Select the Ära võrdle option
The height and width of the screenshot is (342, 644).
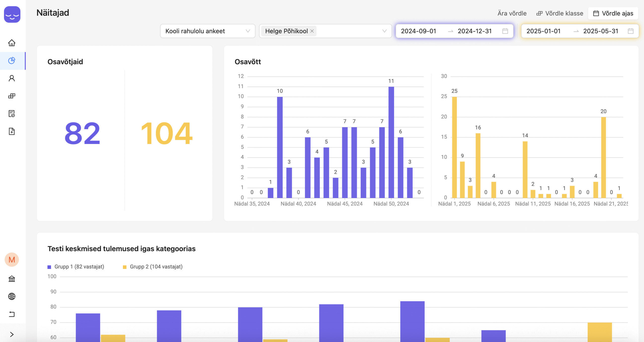512,13
